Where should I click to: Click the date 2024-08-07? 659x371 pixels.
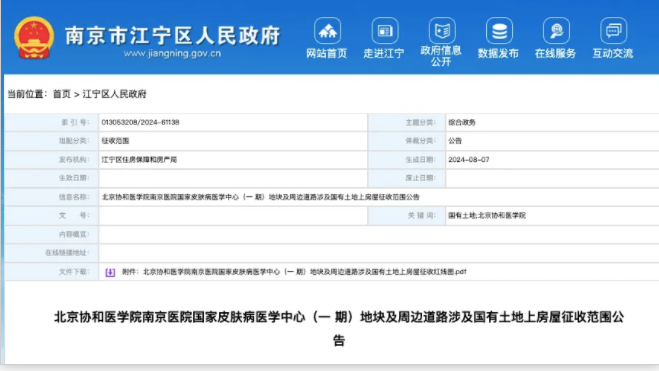(469, 160)
